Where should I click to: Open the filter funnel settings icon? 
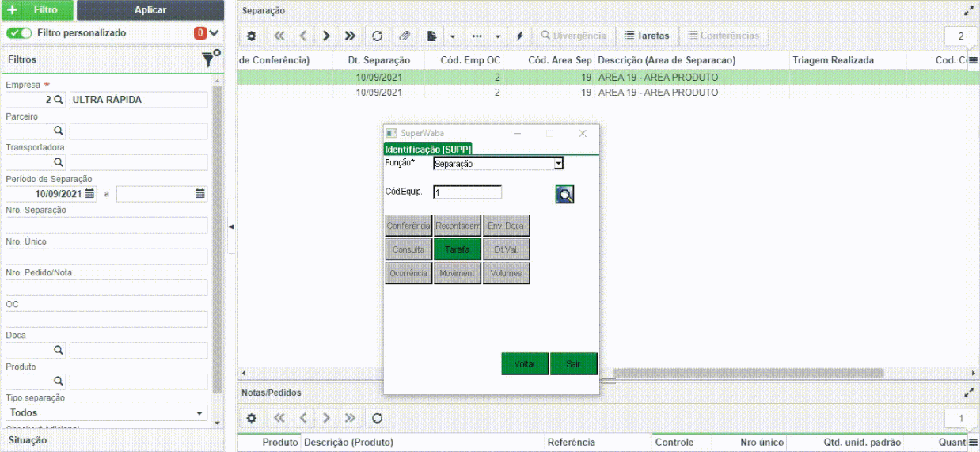209,58
